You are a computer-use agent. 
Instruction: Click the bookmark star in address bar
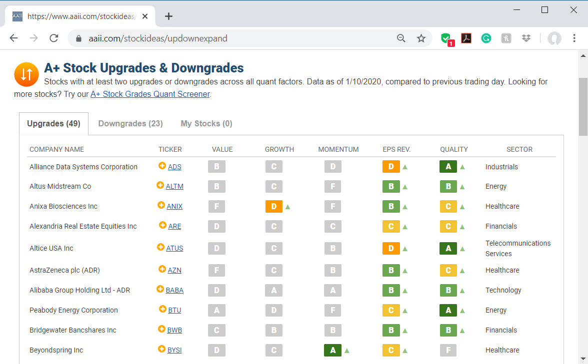pyautogui.click(x=421, y=38)
